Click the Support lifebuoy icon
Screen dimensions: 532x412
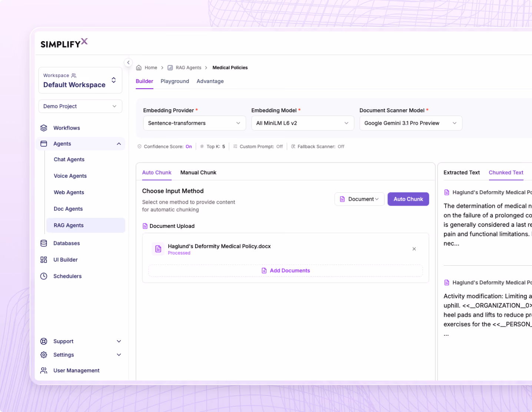point(44,341)
